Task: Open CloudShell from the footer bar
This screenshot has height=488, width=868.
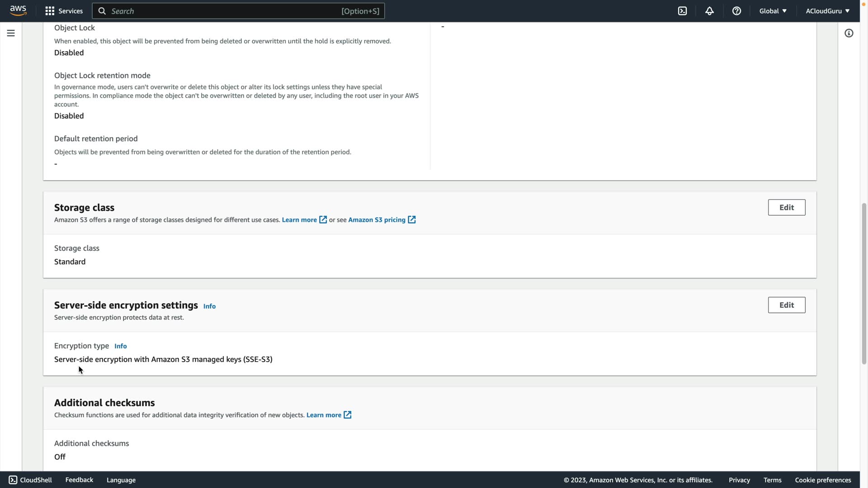Action: click(31, 480)
